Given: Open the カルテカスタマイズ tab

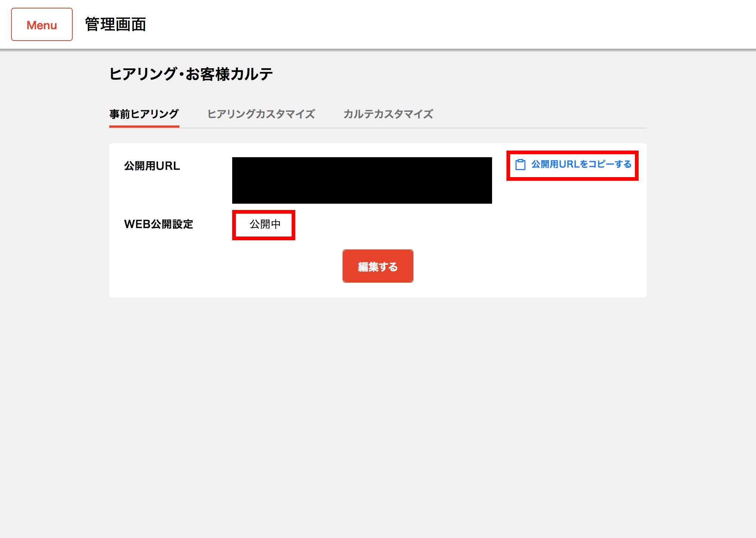Looking at the screenshot, I should 388,114.
